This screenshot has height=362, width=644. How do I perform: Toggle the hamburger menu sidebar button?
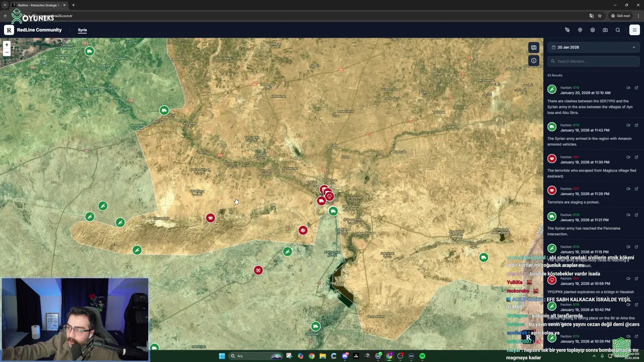point(634,30)
